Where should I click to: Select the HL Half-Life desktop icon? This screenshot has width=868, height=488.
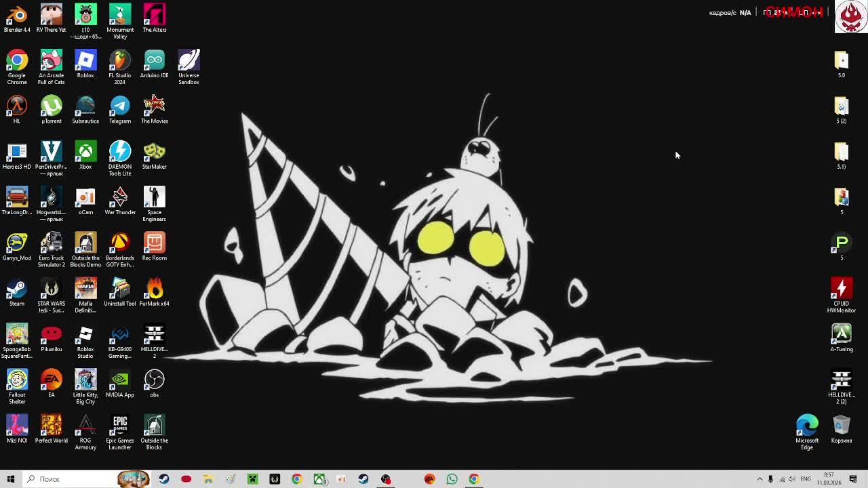[17, 110]
